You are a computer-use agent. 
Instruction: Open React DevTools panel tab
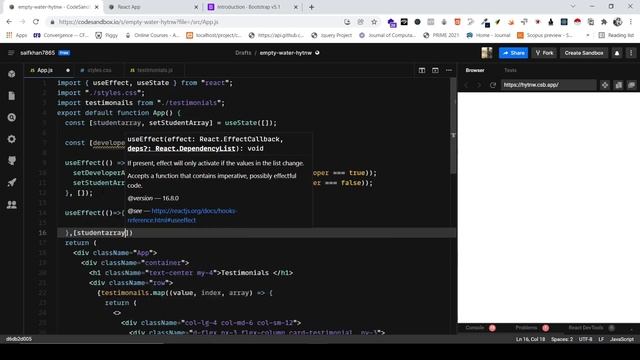point(586,328)
